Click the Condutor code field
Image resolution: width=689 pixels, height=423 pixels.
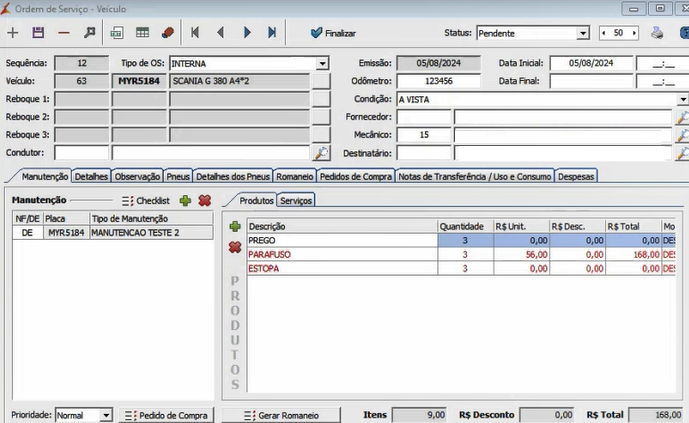(x=81, y=153)
